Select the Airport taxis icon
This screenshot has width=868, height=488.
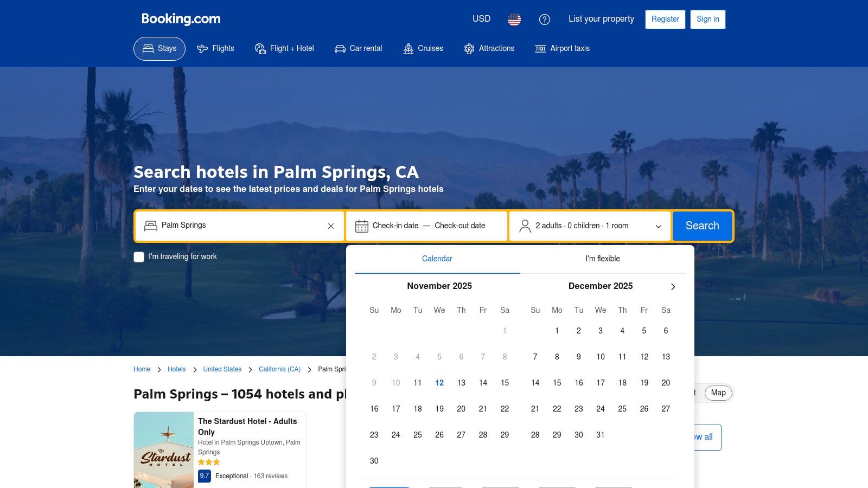(x=540, y=48)
